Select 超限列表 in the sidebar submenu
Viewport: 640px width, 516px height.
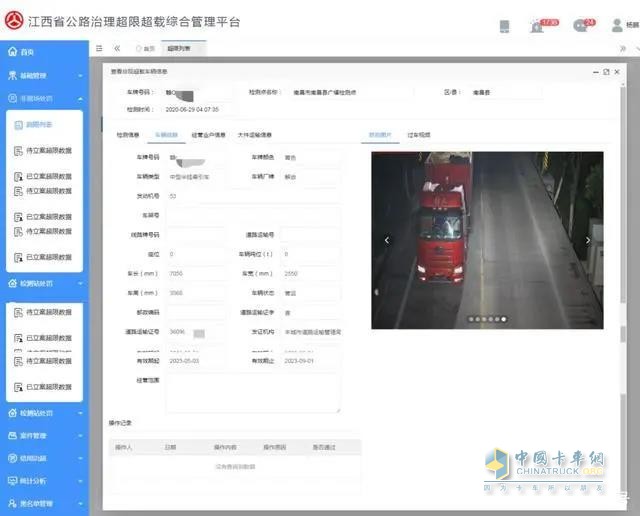coord(40,124)
